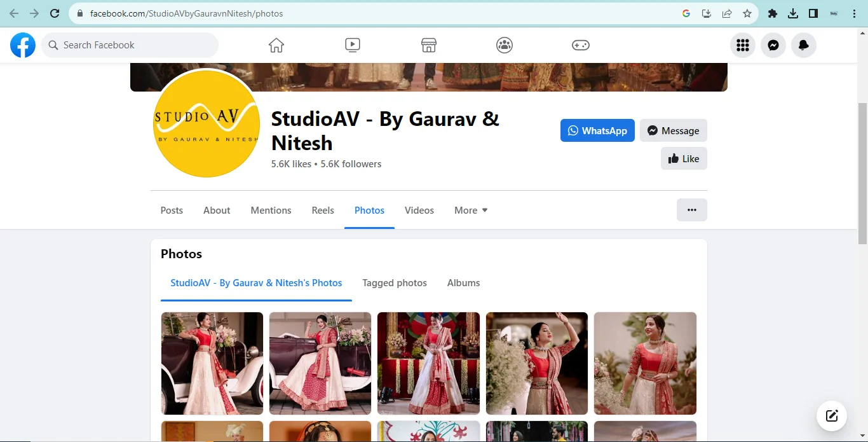Click the Photos section heading
Screen dimensions: 868x442
(x=181, y=254)
